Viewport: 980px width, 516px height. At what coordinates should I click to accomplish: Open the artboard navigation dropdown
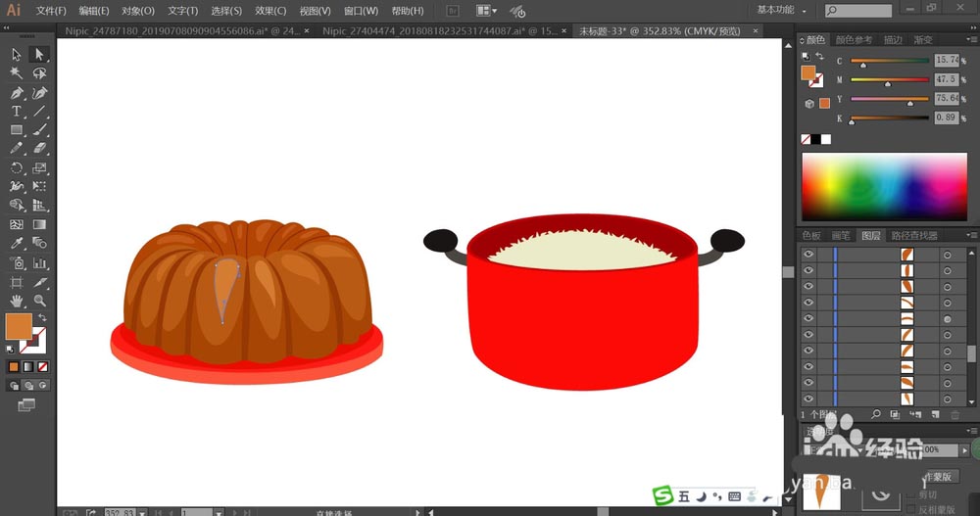[219, 513]
